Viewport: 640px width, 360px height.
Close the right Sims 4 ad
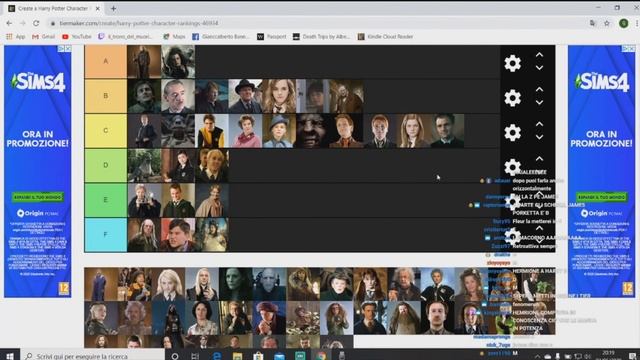click(632, 49)
